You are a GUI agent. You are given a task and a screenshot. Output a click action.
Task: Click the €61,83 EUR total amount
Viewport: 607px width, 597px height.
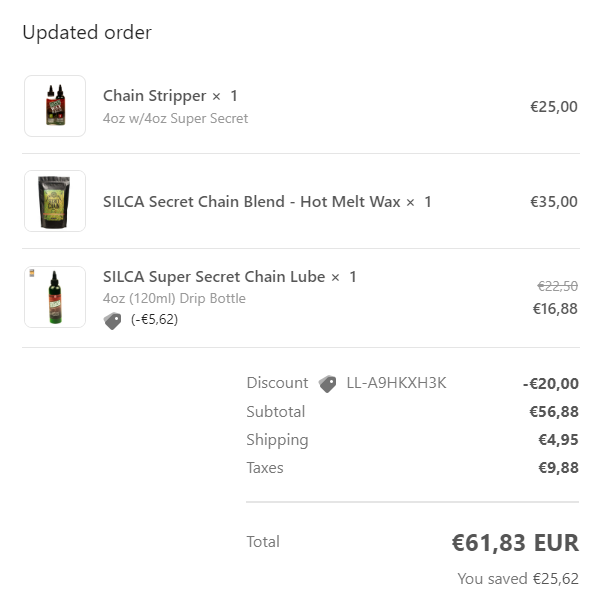pos(514,543)
